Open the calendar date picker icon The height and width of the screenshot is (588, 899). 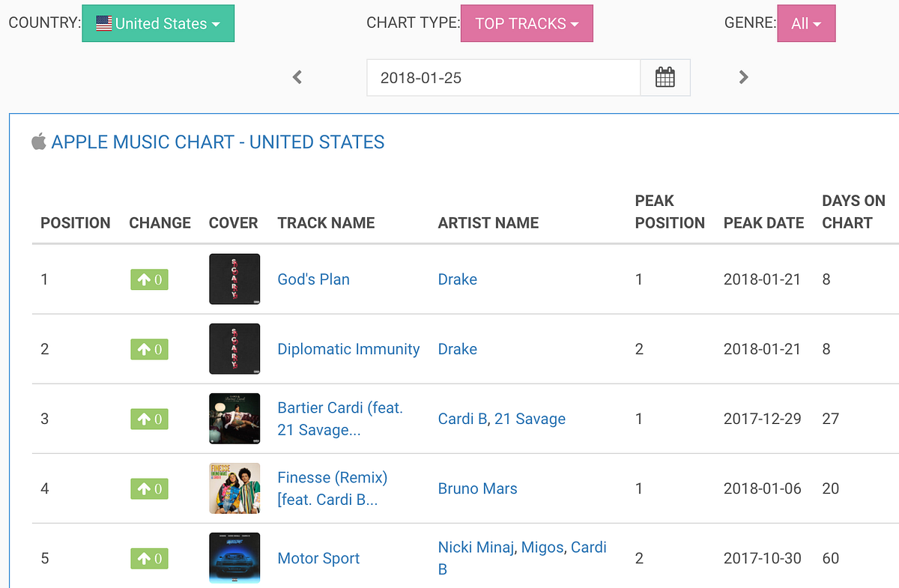tap(665, 77)
